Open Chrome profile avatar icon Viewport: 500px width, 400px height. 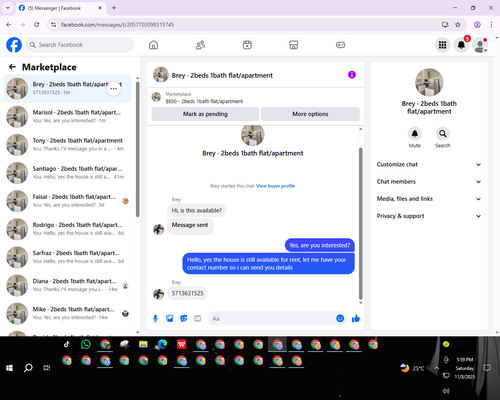click(x=477, y=24)
